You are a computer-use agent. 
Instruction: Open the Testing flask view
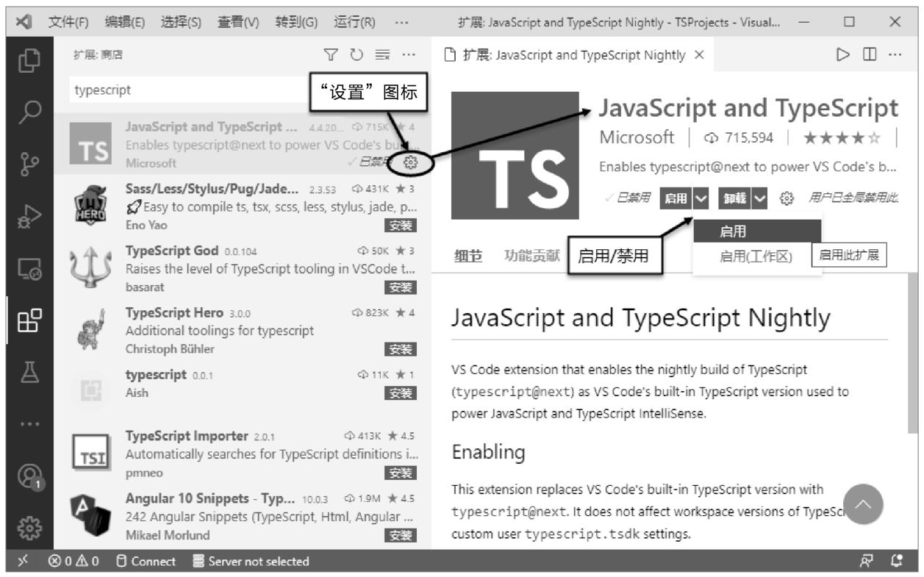tap(29, 372)
